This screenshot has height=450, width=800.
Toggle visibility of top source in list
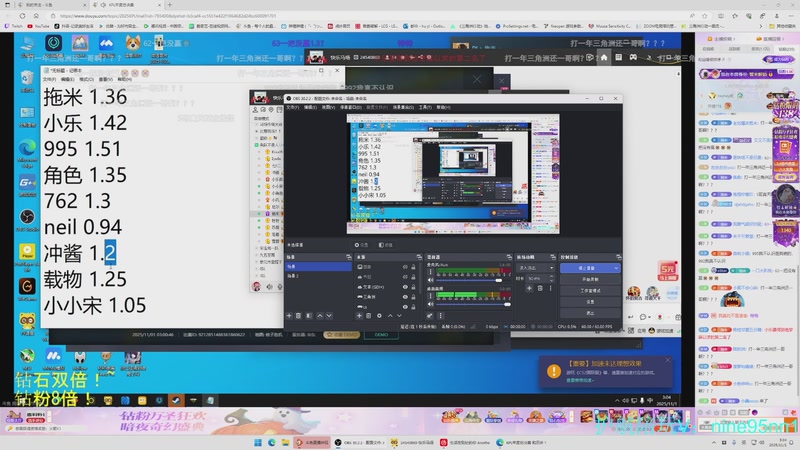click(x=405, y=267)
